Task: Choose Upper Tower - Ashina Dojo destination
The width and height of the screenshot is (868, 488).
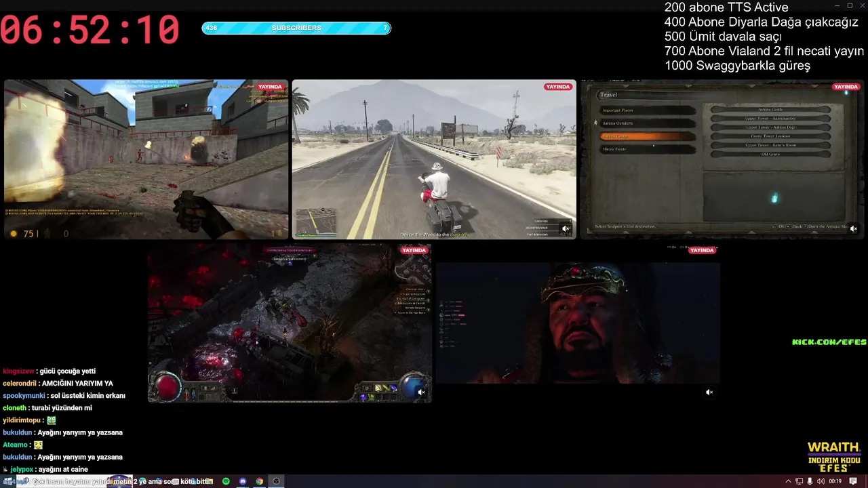Action: pos(770,127)
